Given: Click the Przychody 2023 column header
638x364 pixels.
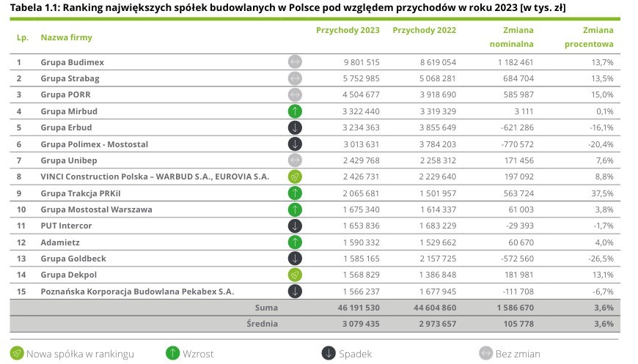Looking at the screenshot, I should tap(348, 30).
